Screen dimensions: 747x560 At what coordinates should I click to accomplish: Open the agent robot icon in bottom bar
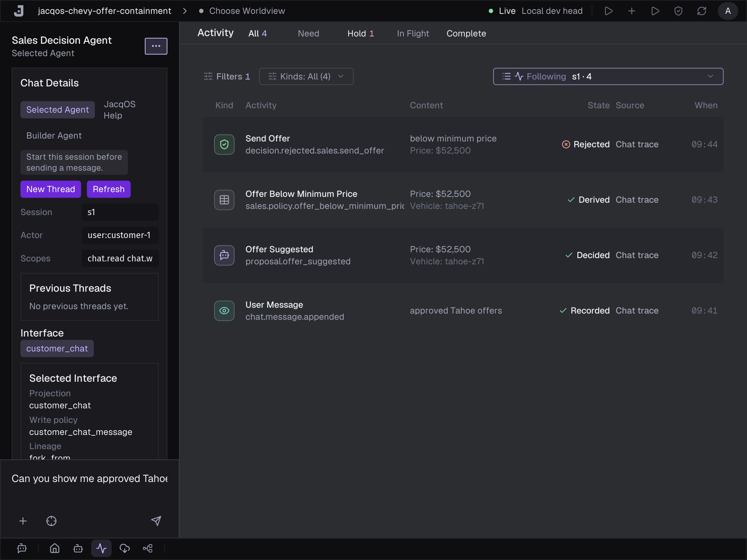coord(78,548)
